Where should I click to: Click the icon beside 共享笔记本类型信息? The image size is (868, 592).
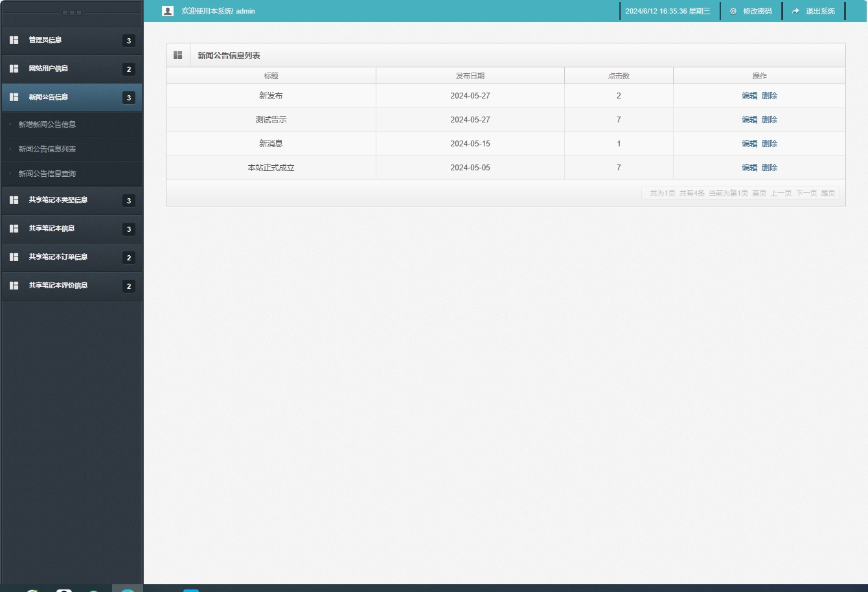point(14,200)
